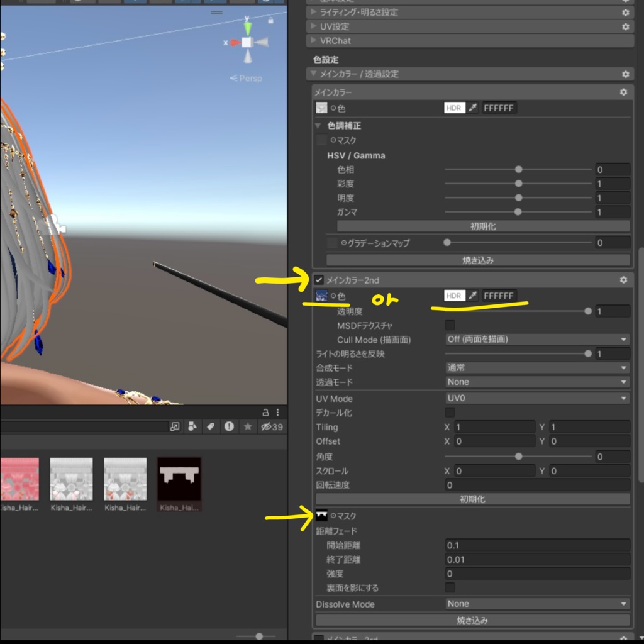
Task: Toggle the MSDFテクスチャ checkbox
Action: [x=450, y=325]
